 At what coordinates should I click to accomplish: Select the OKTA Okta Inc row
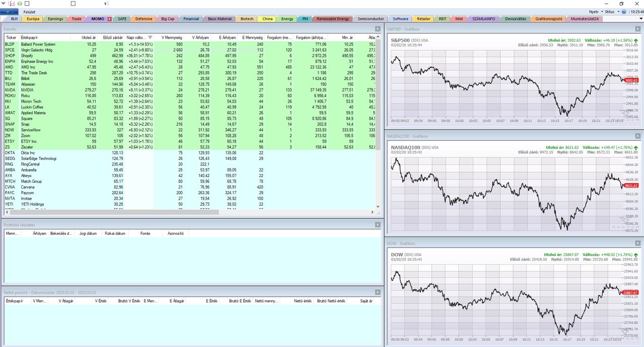pos(190,153)
